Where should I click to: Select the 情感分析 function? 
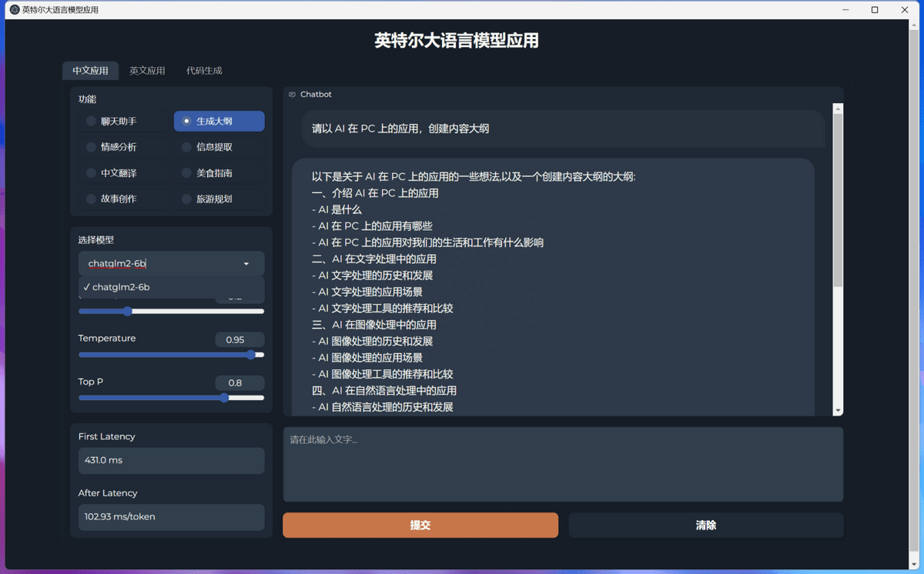(x=123, y=146)
